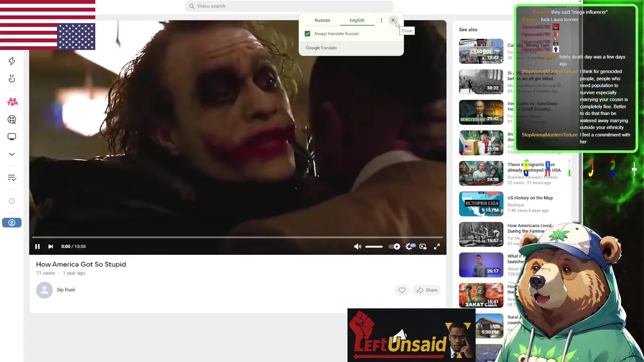Click the See also heading

(468, 30)
